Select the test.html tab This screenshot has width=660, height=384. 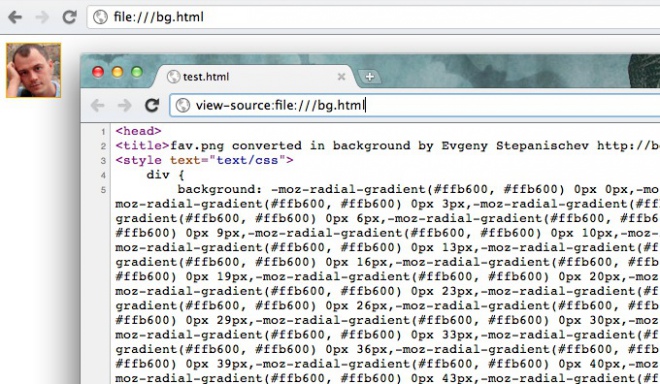[x=255, y=77]
